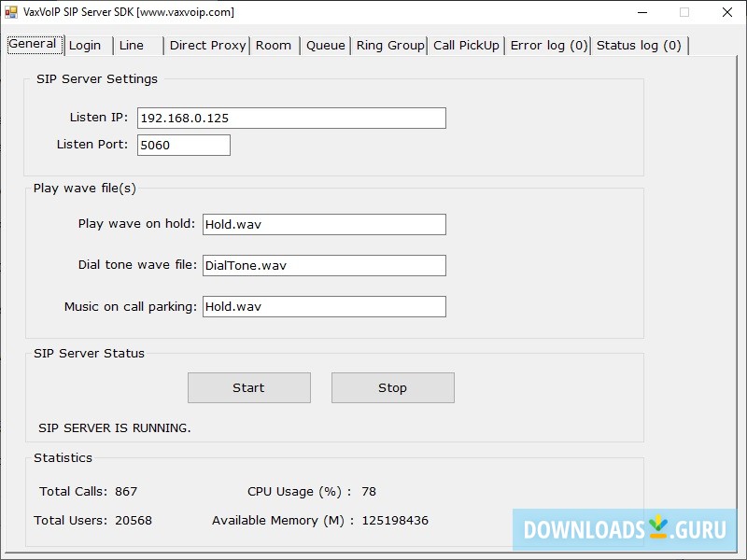Click the CPU Usage value 78

point(369,492)
